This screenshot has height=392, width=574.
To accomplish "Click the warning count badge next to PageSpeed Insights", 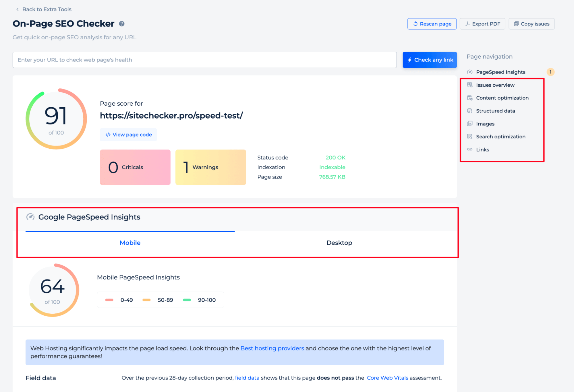I will pos(550,72).
